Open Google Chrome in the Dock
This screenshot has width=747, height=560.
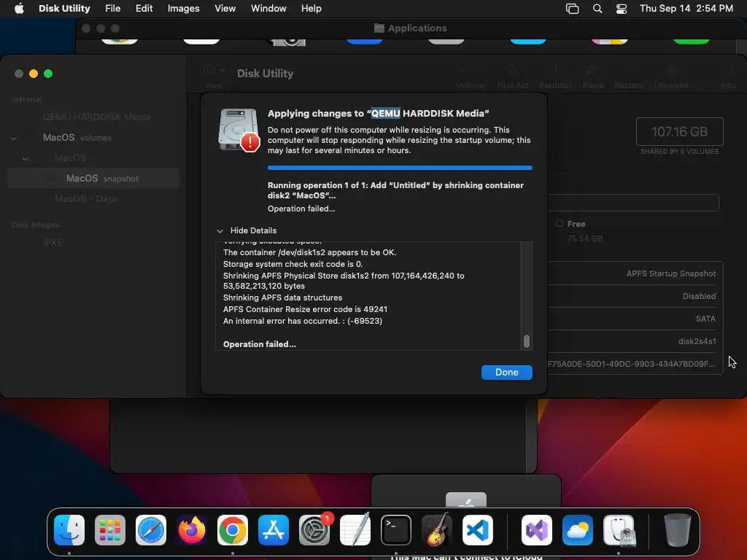coord(233,530)
